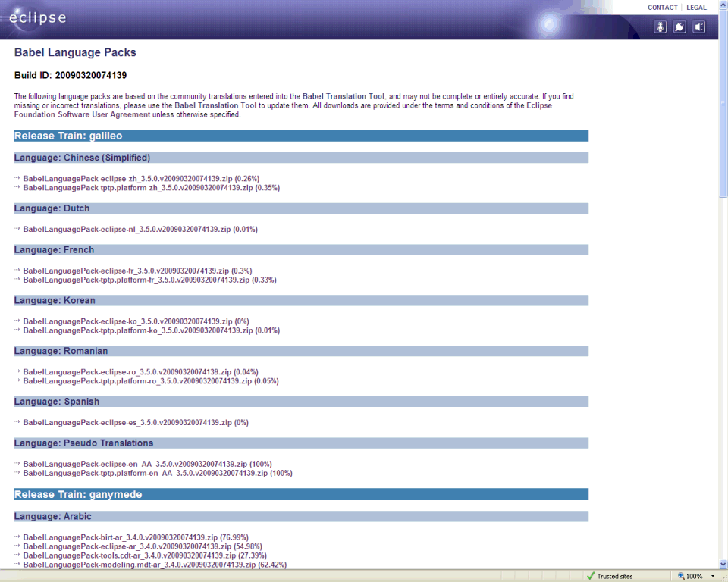Download Pseudo Translations eclipse-en_AA pack
The image size is (728, 582).
pos(136,464)
